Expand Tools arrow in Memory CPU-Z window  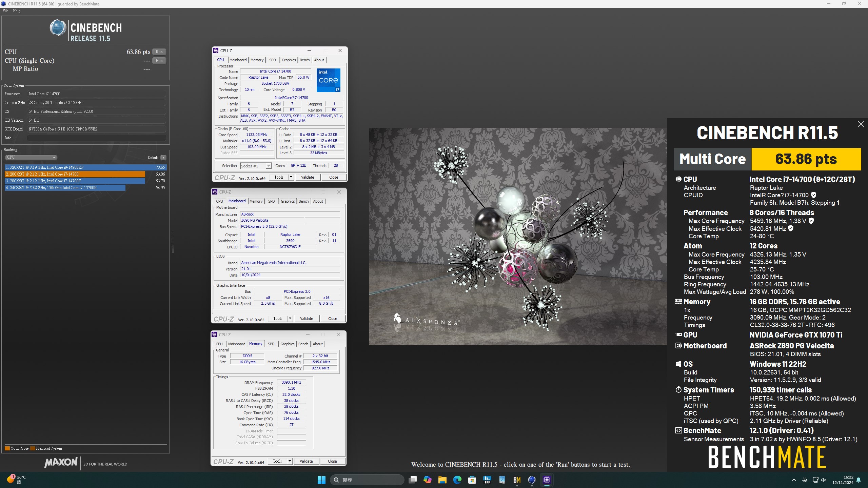290,461
